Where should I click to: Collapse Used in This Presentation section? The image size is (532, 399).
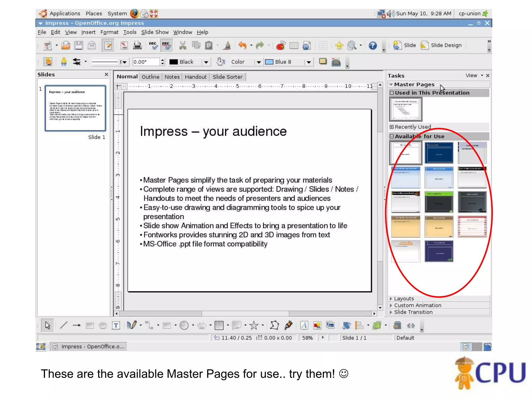pyautogui.click(x=392, y=93)
